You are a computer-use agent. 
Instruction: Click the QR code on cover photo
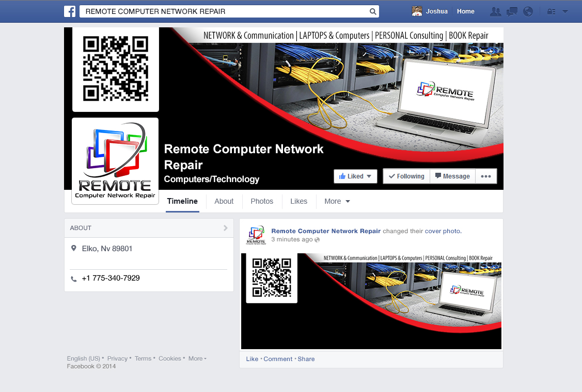pos(116,69)
